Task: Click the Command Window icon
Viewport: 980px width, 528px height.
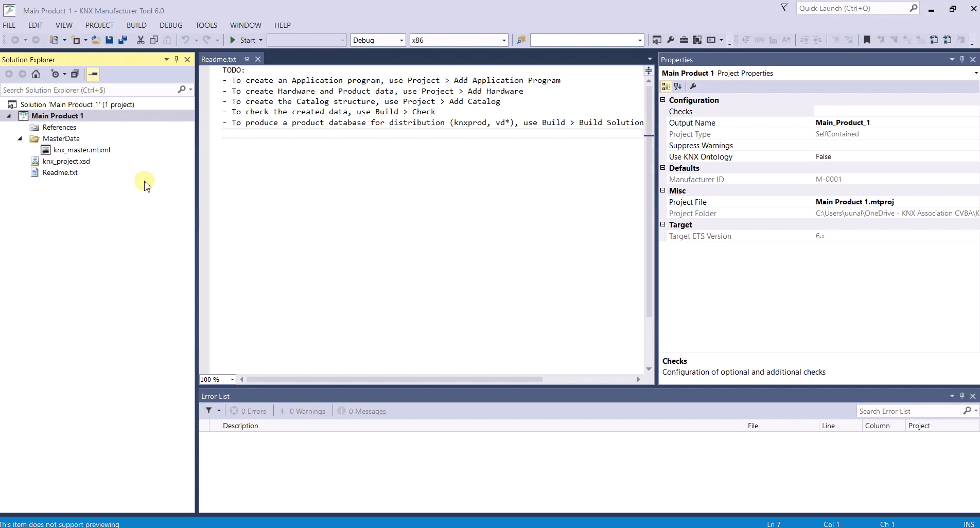Action: coord(711,40)
